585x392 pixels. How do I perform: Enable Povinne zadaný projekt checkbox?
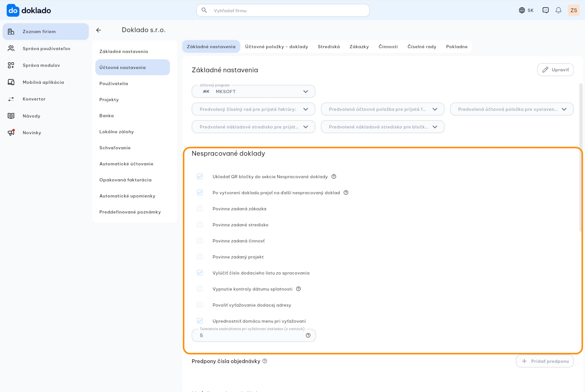200,257
